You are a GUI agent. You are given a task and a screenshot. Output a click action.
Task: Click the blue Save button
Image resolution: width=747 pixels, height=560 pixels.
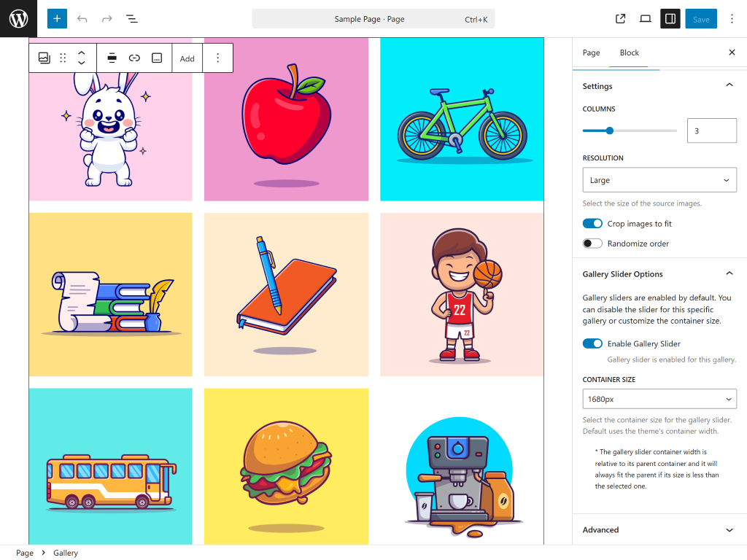(x=700, y=19)
